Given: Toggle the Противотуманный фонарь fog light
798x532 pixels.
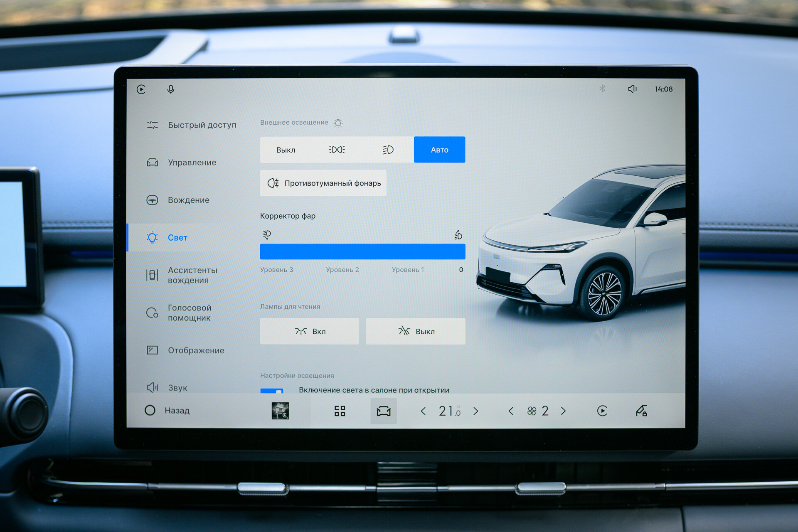Looking at the screenshot, I should click(x=323, y=183).
